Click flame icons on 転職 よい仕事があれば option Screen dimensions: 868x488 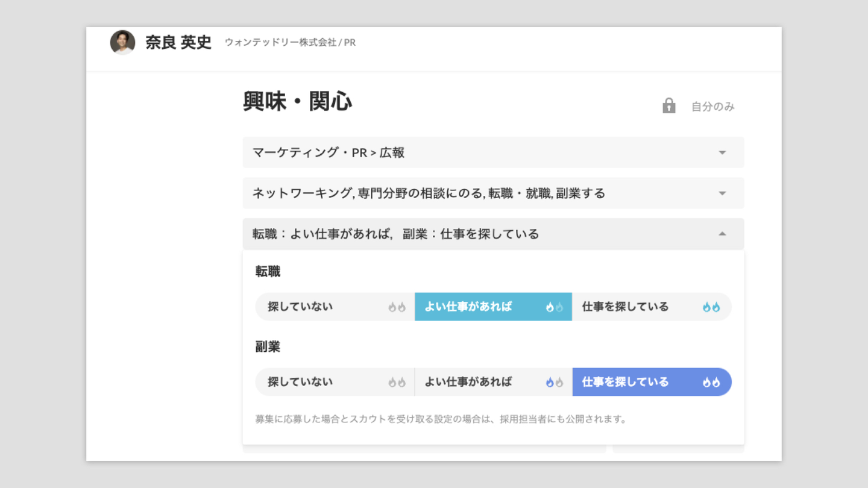tap(554, 307)
